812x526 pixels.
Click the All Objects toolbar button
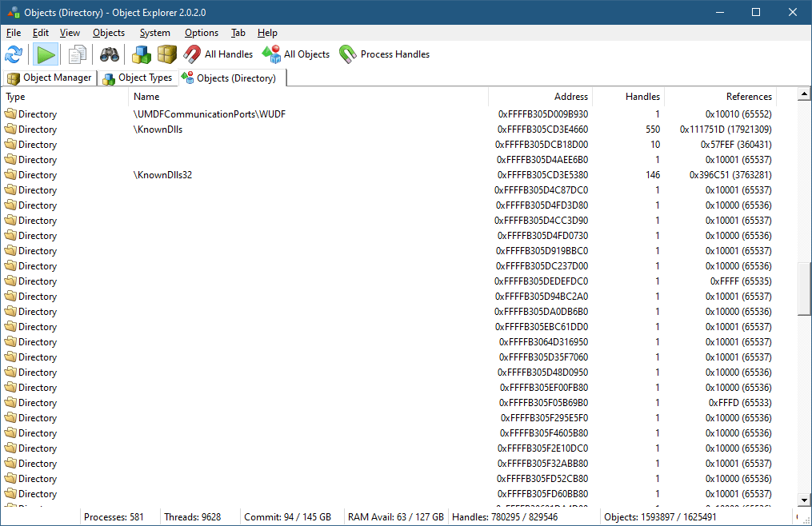tap(296, 54)
